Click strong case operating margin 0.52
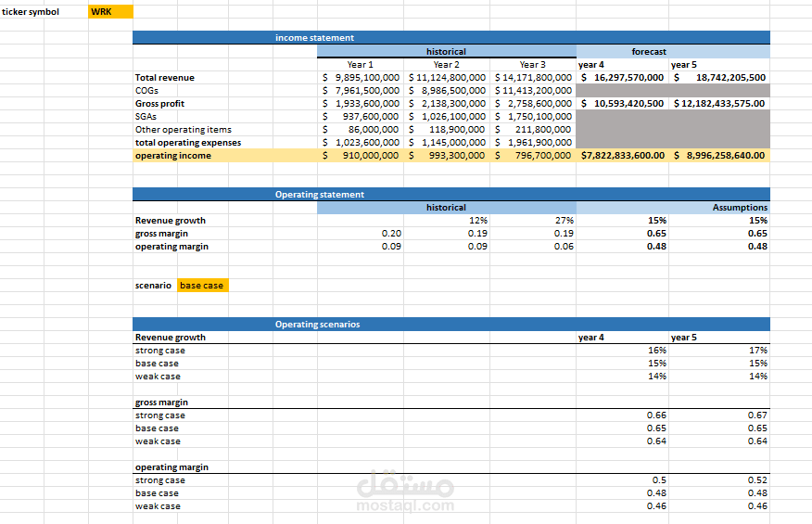Image resolution: width=812 pixels, height=524 pixels. pos(719,479)
